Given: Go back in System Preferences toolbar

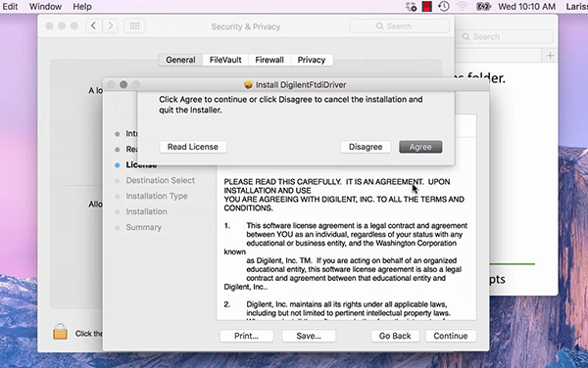Looking at the screenshot, I should click(x=93, y=25).
